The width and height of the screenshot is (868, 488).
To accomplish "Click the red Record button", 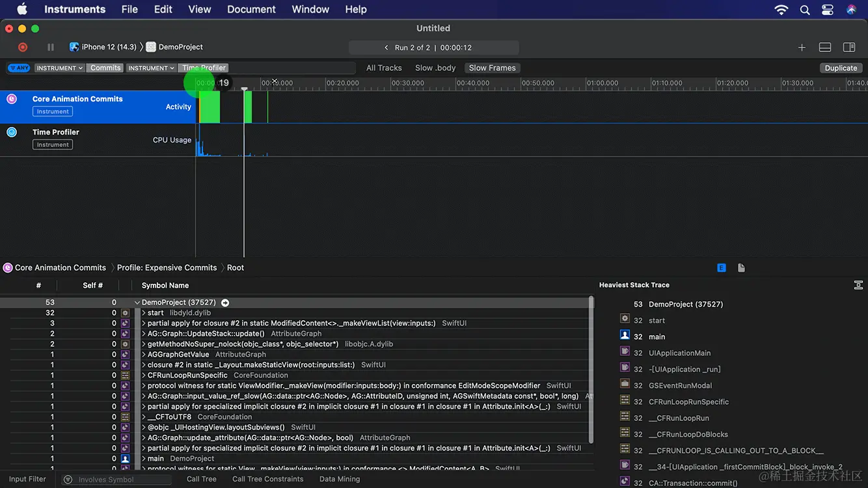I will point(23,47).
